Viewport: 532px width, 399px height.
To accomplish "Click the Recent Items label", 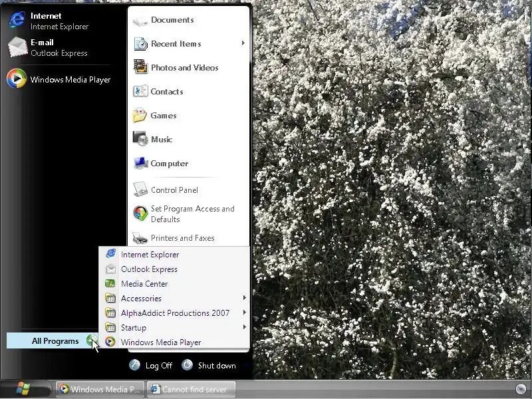I will tap(176, 44).
